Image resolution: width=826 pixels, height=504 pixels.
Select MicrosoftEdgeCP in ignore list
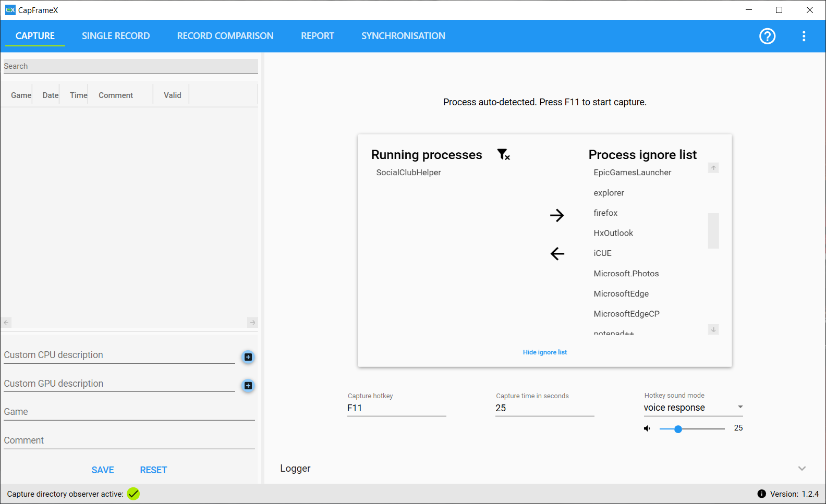626,314
